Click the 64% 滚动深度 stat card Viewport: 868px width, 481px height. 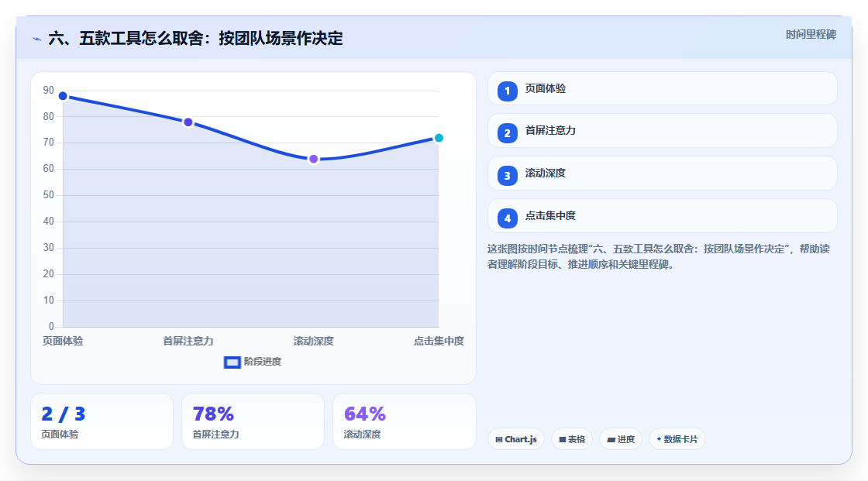tap(404, 421)
